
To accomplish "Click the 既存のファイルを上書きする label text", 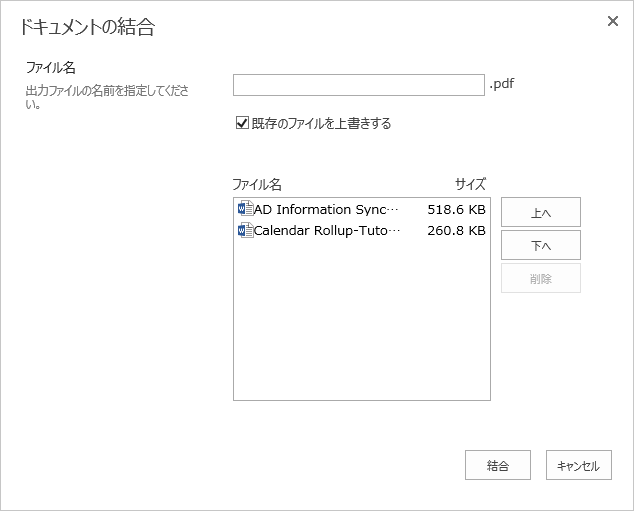I will [x=321, y=124].
